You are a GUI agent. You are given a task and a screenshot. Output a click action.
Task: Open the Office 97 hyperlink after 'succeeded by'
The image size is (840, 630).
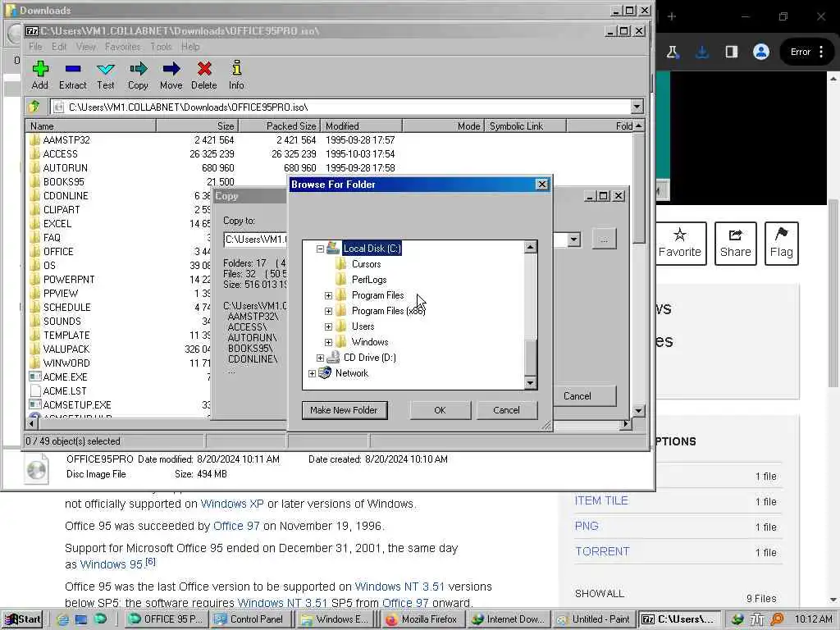236,526
